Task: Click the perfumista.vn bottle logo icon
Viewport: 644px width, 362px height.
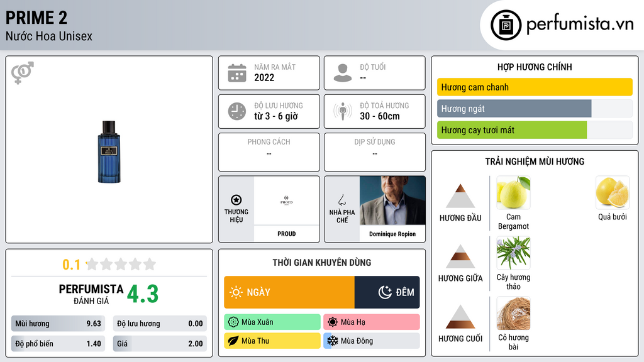Action: (506, 25)
